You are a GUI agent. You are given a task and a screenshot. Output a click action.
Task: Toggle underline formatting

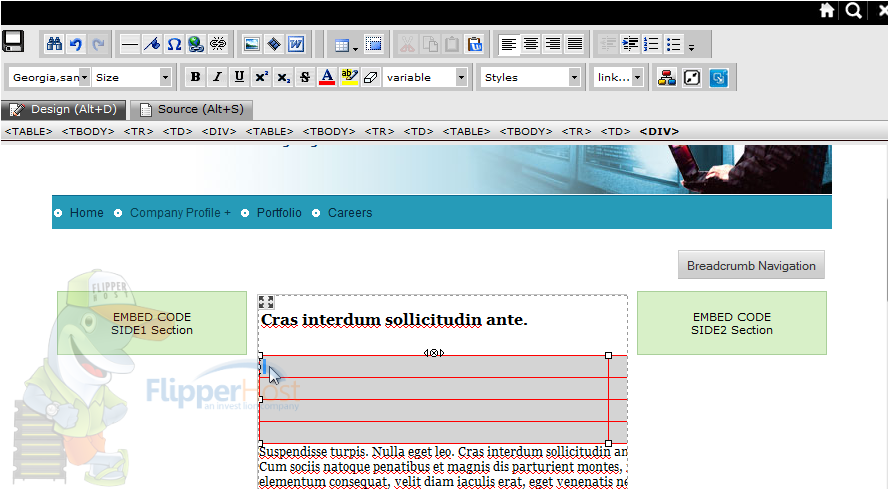[239, 77]
